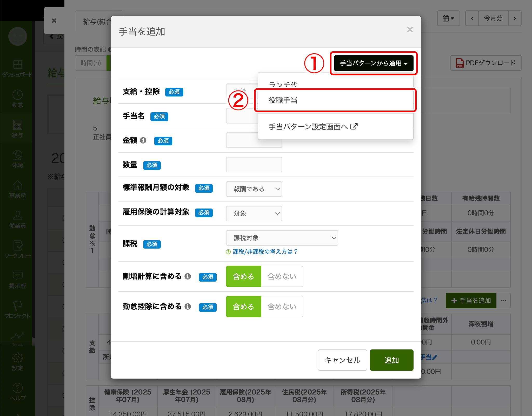Click info icon next to 金額 label
This screenshot has height=416, width=532.
pyautogui.click(x=143, y=140)
